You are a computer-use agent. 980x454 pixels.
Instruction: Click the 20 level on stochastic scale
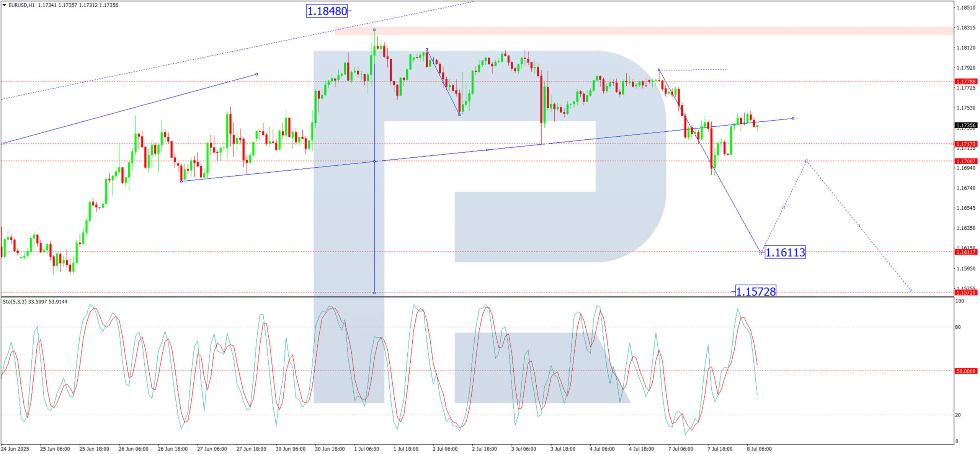point(958,415)
